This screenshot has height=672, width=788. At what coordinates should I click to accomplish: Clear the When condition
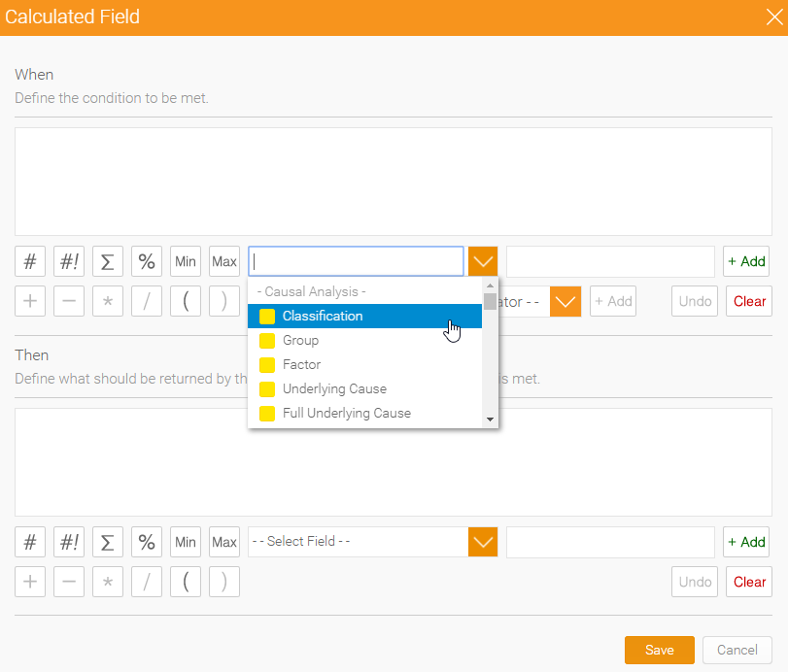(x=748, y=301)
